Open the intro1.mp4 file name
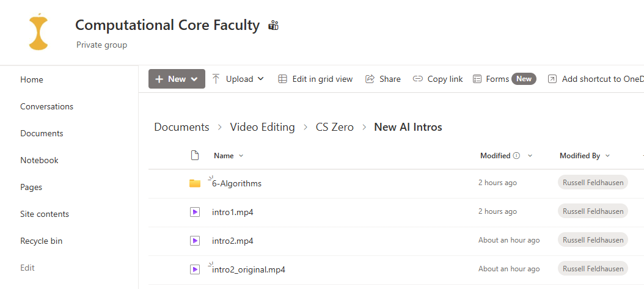This screenshot has width=644, height=289. tap(232, 212)
